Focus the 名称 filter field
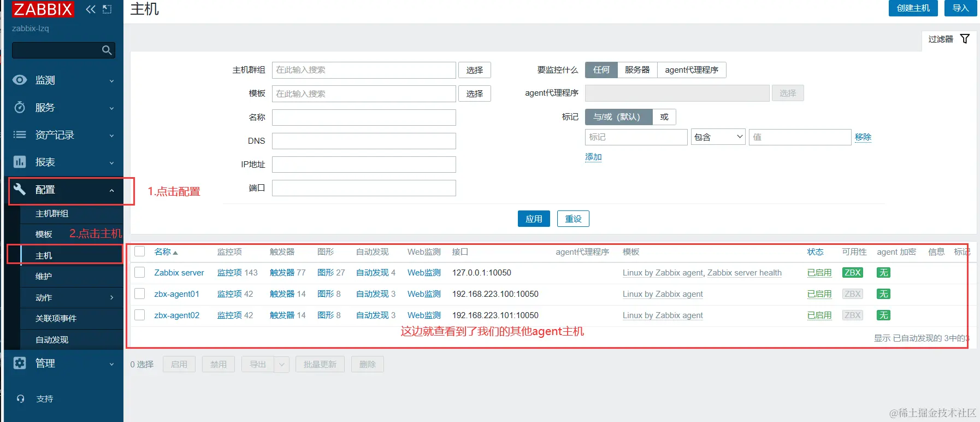This screenshot has height=422, width=980. pyautogui.click(x=364, y=118)
